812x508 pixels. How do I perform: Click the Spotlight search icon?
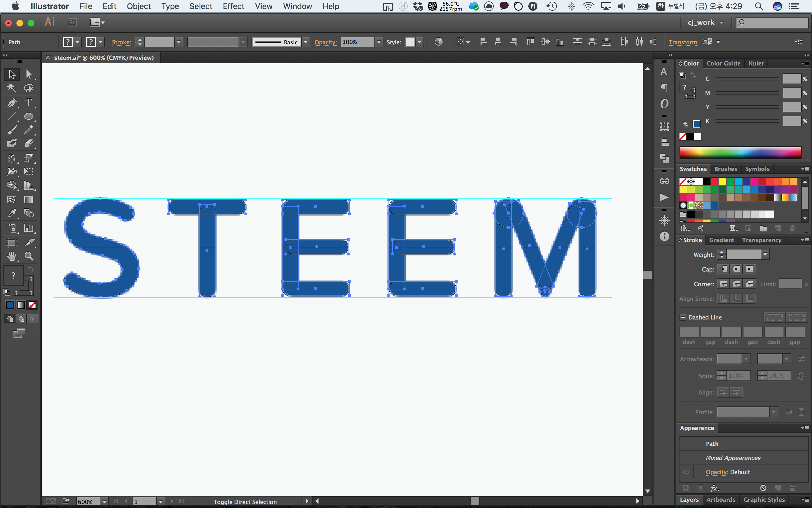tap(759, 6)
